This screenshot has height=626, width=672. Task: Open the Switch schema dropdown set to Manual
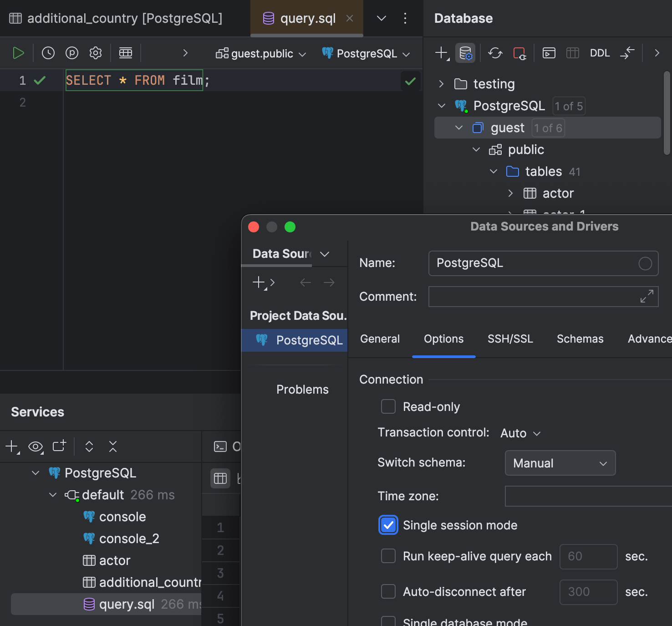coord(560,463)
